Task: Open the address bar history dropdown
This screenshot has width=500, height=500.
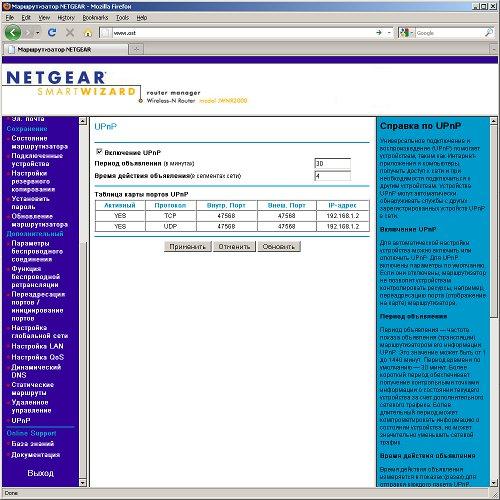Action: (x=389, y=33)
